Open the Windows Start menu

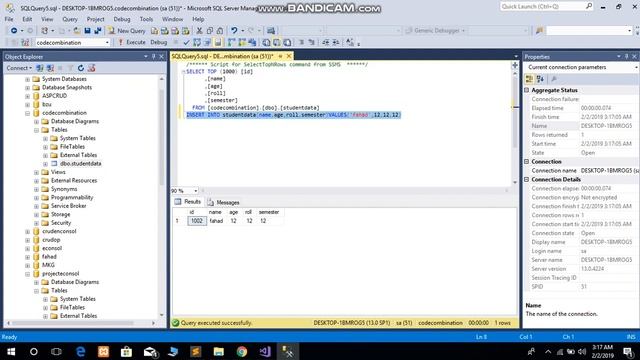pyautogui.click(x=11, y=351)
